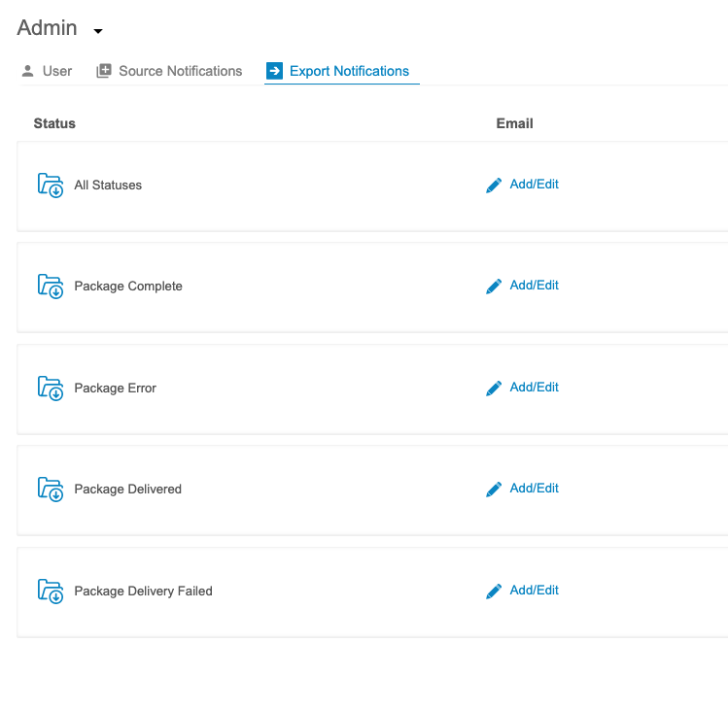Select the Package Error label text
Viewport: 728px width, 711px height.
(x=115, y=389)
